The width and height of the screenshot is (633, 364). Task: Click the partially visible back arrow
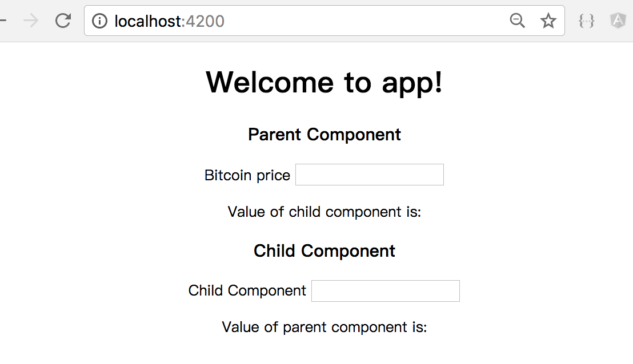coord(2,21)
